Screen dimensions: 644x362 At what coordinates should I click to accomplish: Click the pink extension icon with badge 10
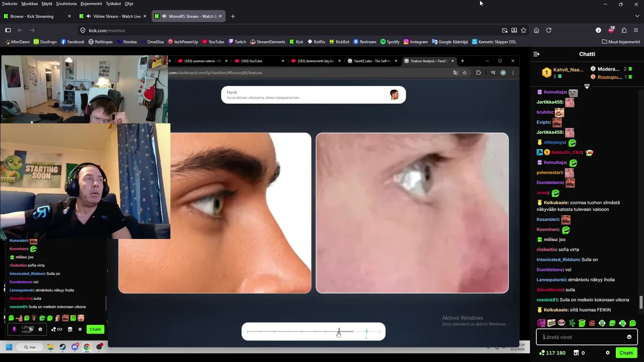611,30
